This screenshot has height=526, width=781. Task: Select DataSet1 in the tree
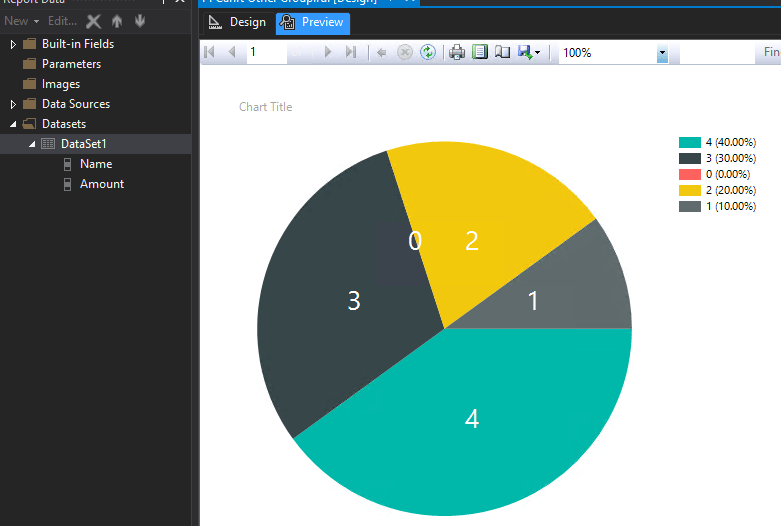pyautogui.click(x=84, y=144)
